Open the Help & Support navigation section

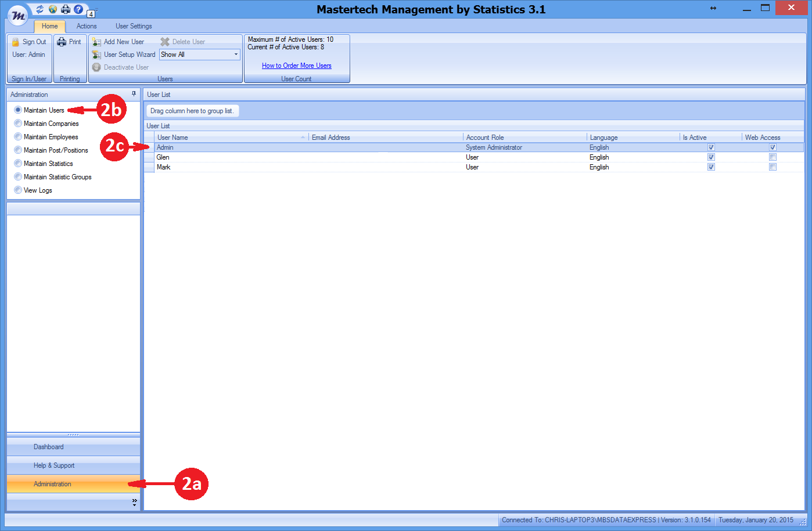click(73, 465)
